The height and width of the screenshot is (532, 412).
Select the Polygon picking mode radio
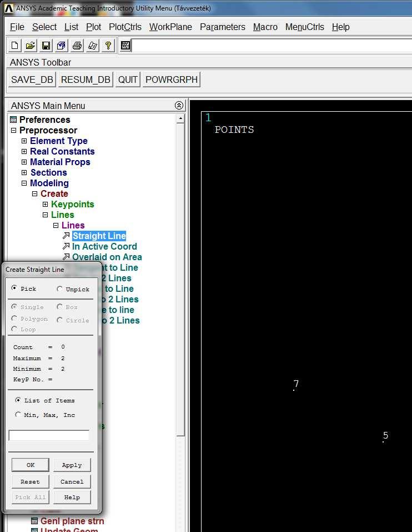click(14, 318)
